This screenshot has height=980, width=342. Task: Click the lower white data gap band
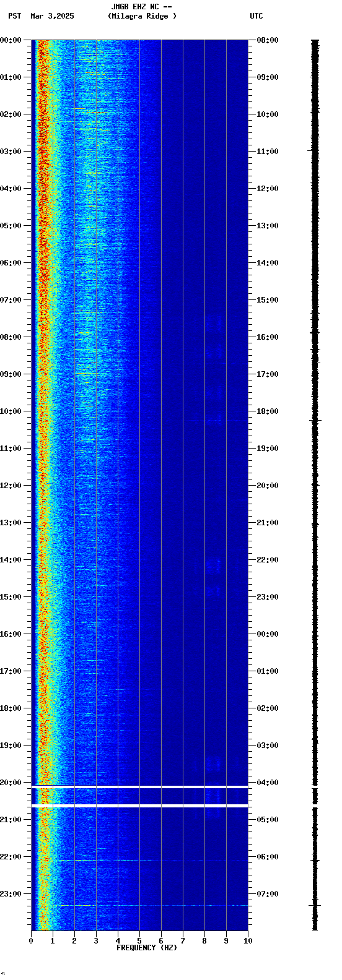click(139, 806)
